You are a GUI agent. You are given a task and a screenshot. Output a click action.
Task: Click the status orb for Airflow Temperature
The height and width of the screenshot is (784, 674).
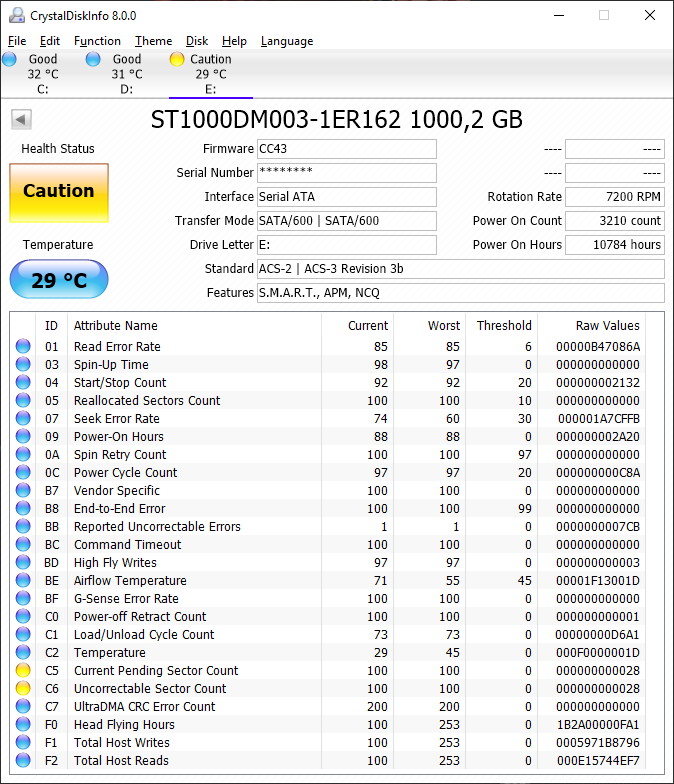click(23, 580)
